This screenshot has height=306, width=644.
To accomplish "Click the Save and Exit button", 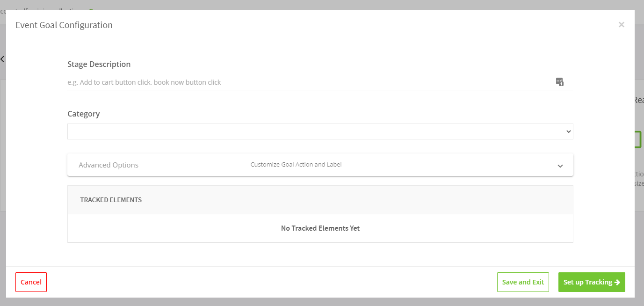I will tap(523, 282).
